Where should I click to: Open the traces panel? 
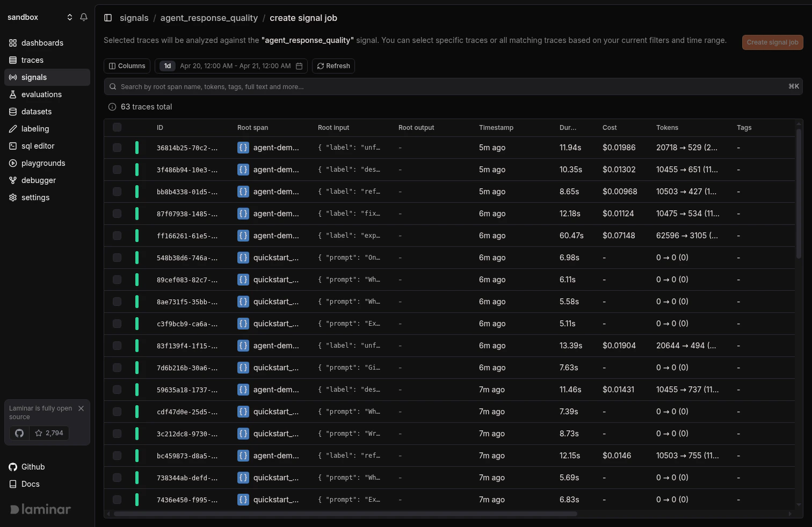(32, 60)
